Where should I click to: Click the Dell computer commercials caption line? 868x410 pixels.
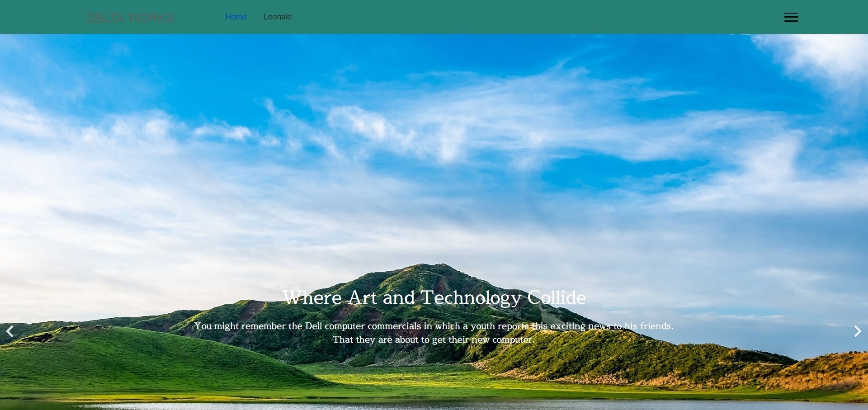[434, 326]
